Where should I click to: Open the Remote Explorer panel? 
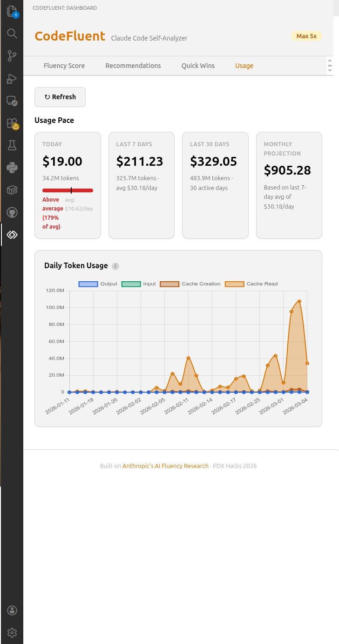pos(12,101)
